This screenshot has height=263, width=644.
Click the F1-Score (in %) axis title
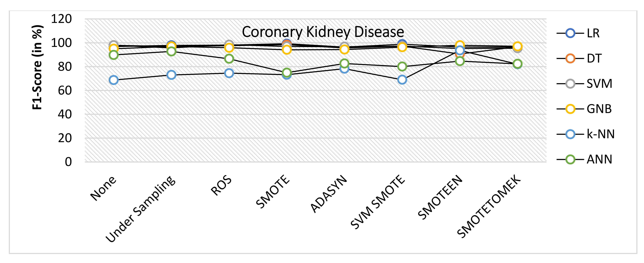(x=37, y=68)
